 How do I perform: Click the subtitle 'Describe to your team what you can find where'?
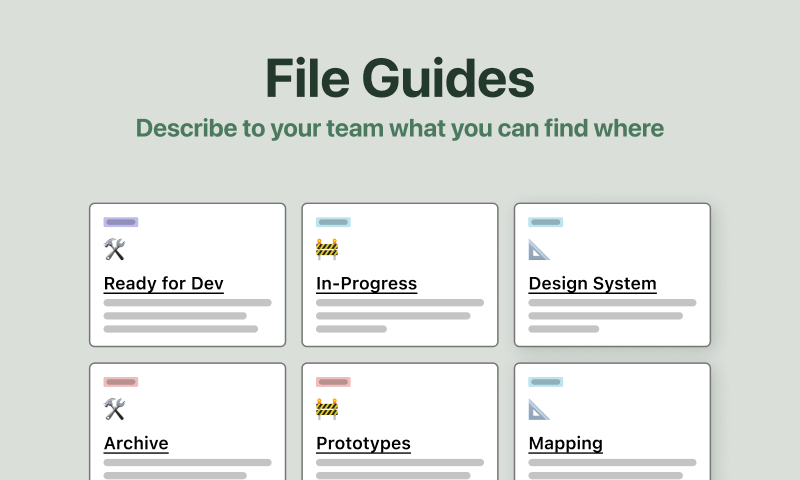coord(400,128)
